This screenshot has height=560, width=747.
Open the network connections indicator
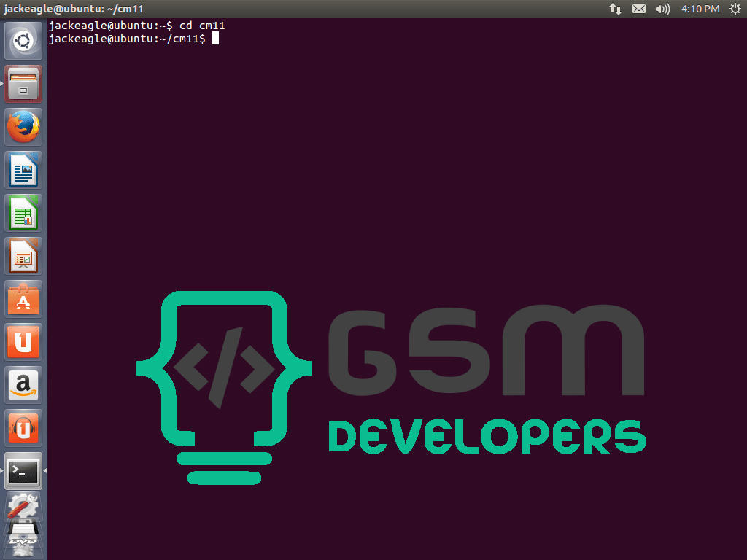616,9
